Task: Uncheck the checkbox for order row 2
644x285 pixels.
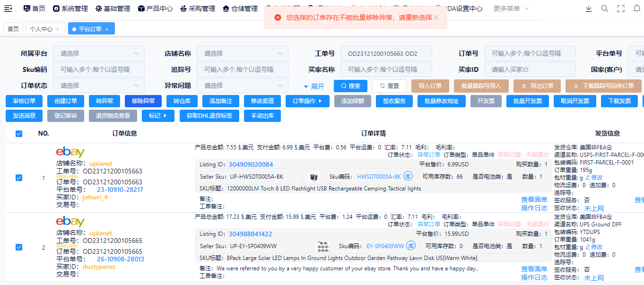Action: point(19,247)
